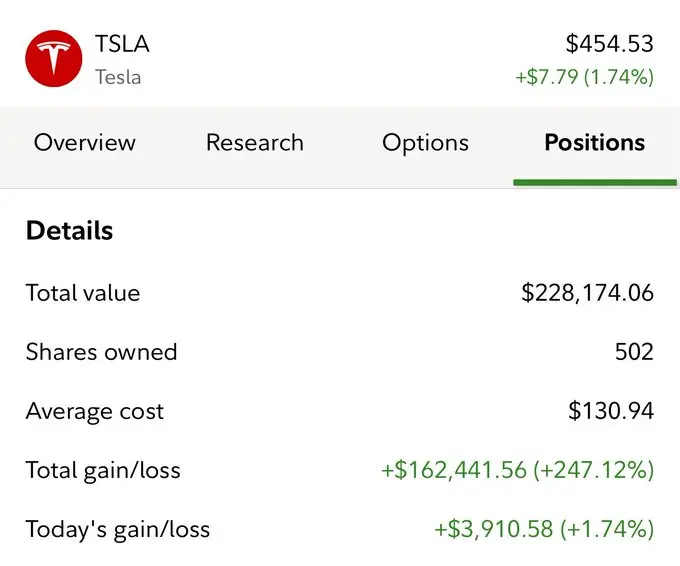Open the Research tab
This screenshot has height=566, width=680.
click(255, 143)
